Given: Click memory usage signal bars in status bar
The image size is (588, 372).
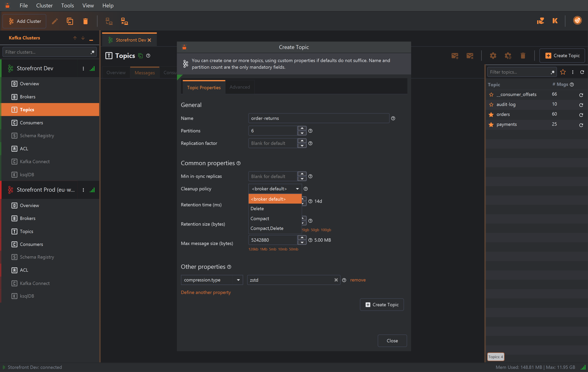Looking at the screenshot, I should pos(583,367).
